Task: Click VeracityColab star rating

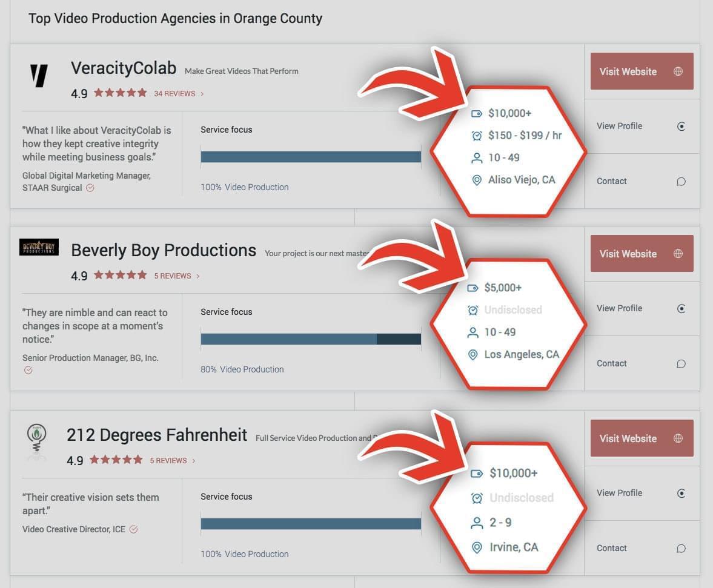Action: click(x=120, y=93)
